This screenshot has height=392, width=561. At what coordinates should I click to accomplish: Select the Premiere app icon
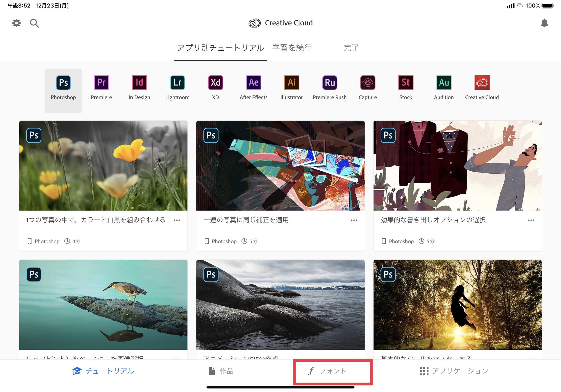tap(101, 83)
